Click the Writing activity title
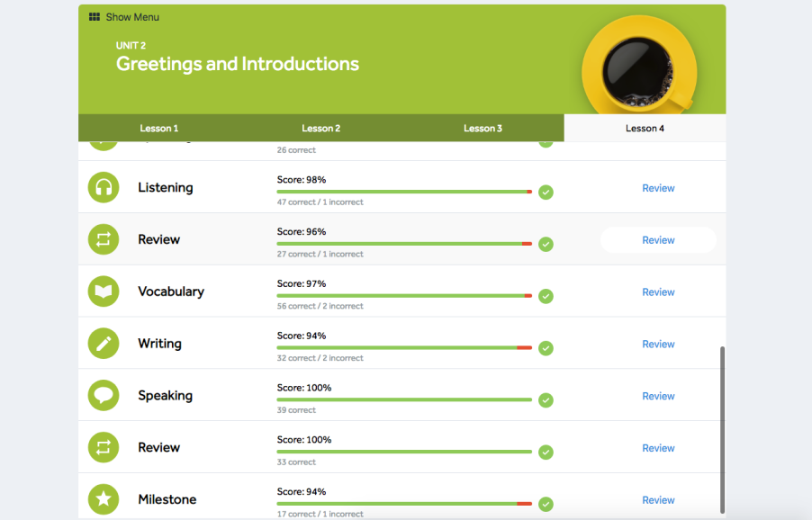812x520 pixels. pos(159,344)
